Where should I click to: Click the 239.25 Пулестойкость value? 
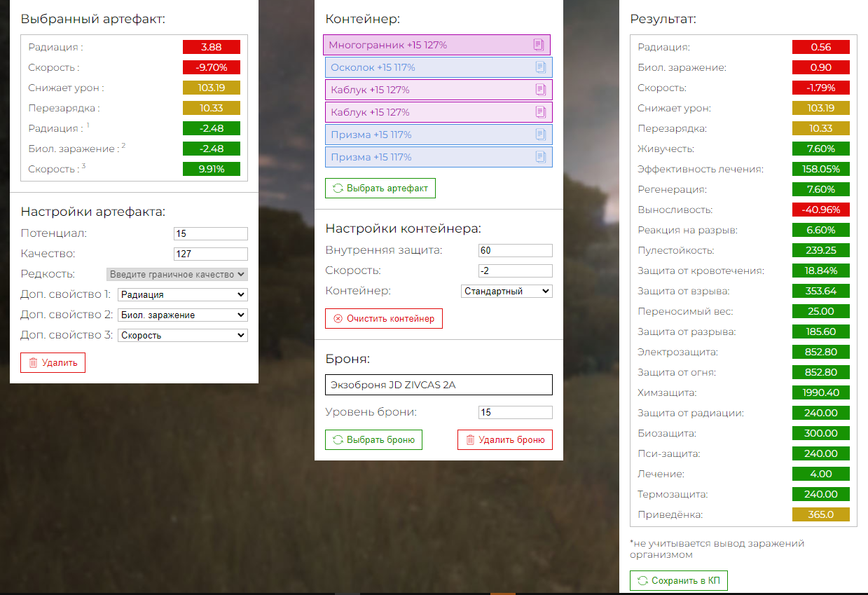pos(821,250)
